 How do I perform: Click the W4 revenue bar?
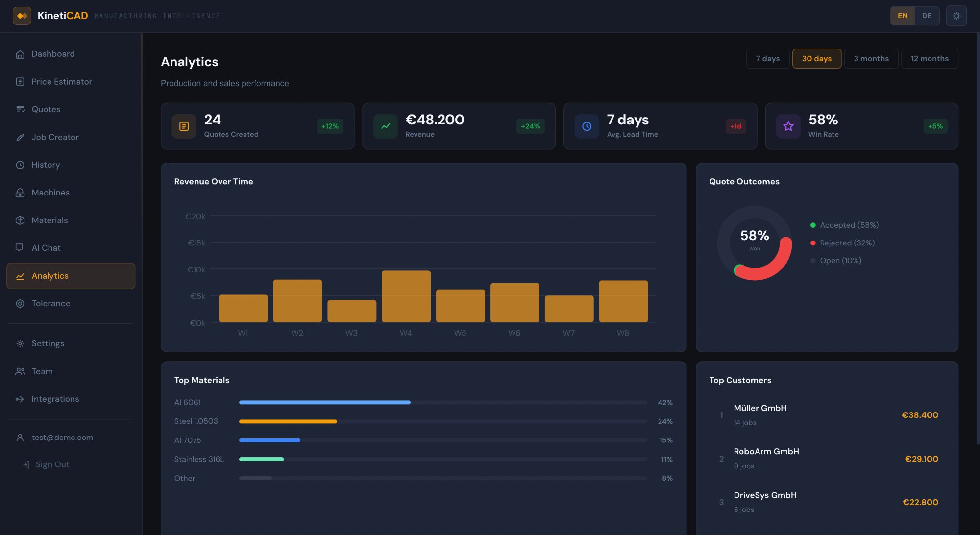pos(406,296)
